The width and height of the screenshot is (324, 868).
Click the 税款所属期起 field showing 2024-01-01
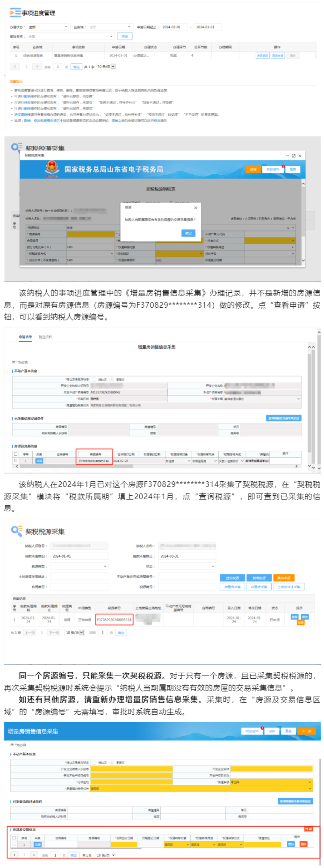click(79, 556)
